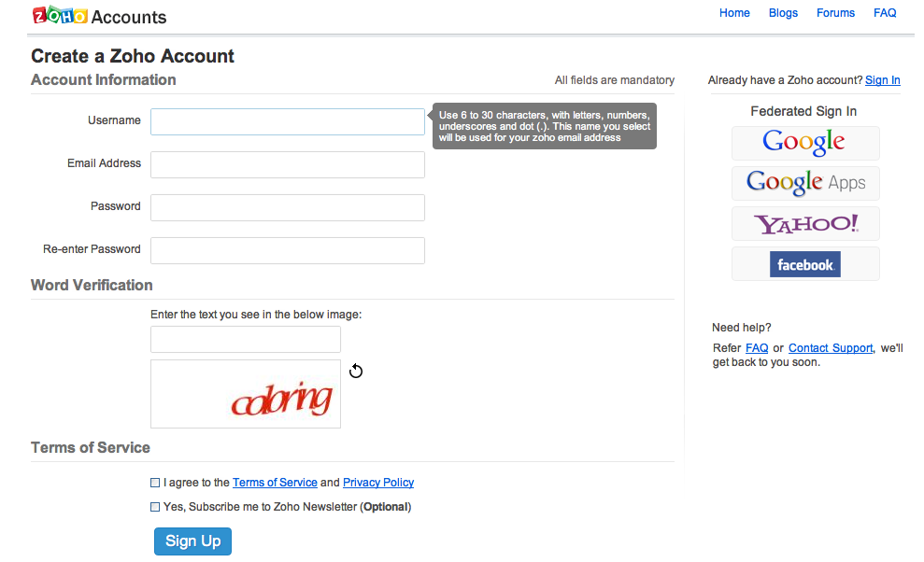Focus the Email Address input field
This screenshot has width=924, height=562.
point(288,164)
